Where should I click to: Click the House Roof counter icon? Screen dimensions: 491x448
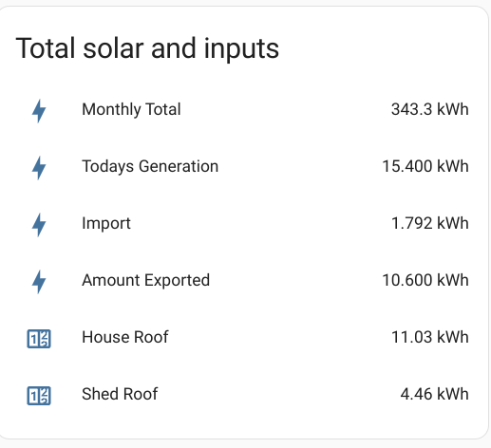[39, 339]
